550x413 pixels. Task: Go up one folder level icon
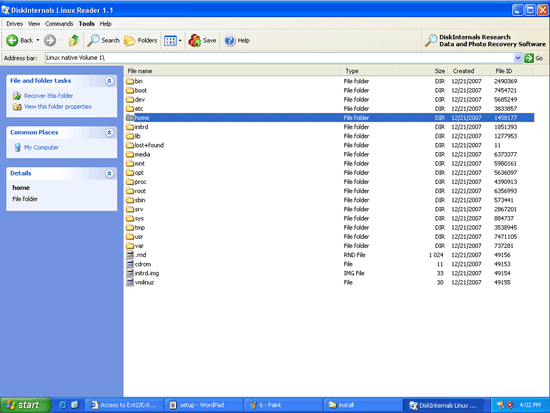coord(74,40)
